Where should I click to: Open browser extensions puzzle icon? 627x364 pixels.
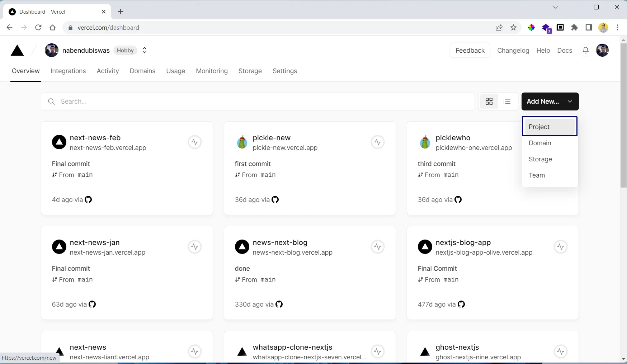pos(575,28)
